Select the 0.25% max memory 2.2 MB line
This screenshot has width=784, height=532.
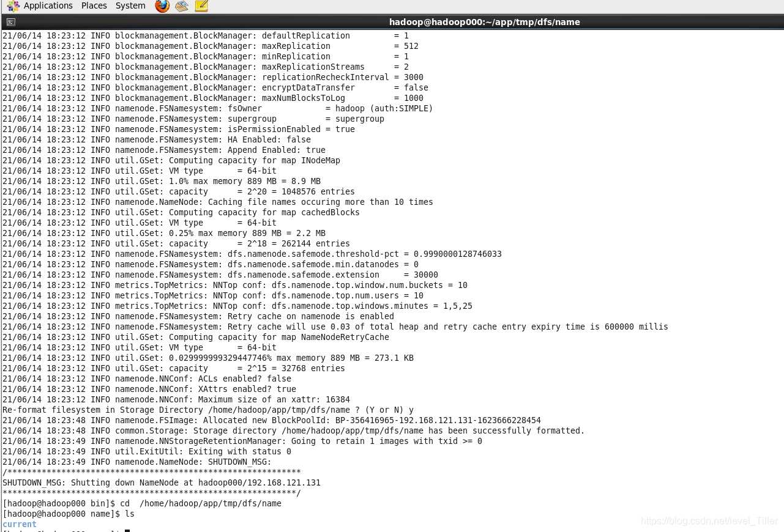(x=164, y=233)
